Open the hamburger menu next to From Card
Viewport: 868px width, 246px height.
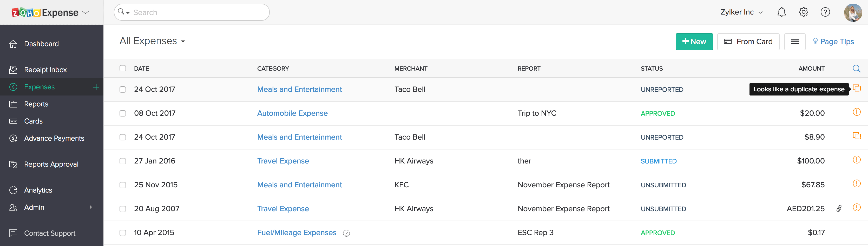coord(794,42)
